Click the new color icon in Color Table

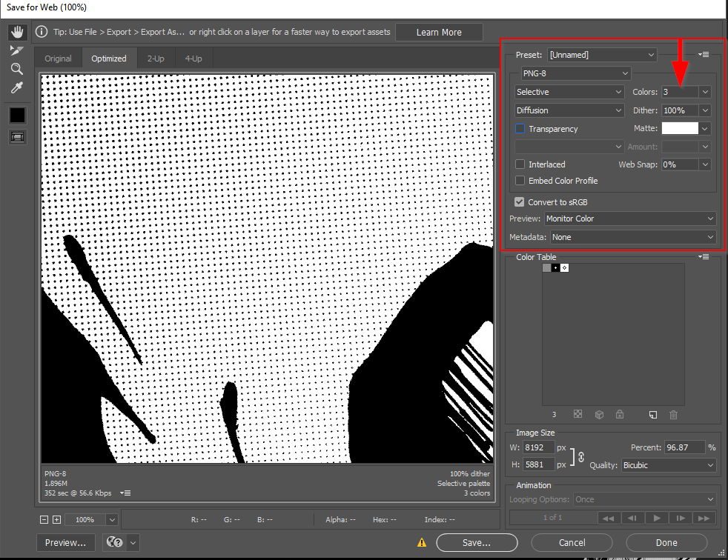coord(653,415)
